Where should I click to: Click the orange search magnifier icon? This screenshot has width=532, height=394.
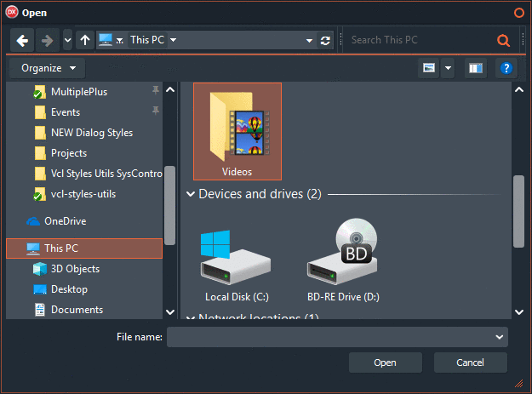click(503, 40)
